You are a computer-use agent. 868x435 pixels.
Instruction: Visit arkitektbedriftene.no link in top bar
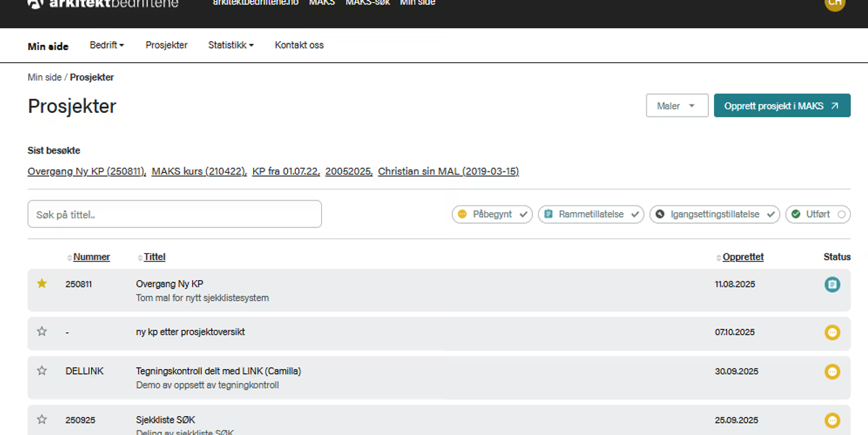256,3
